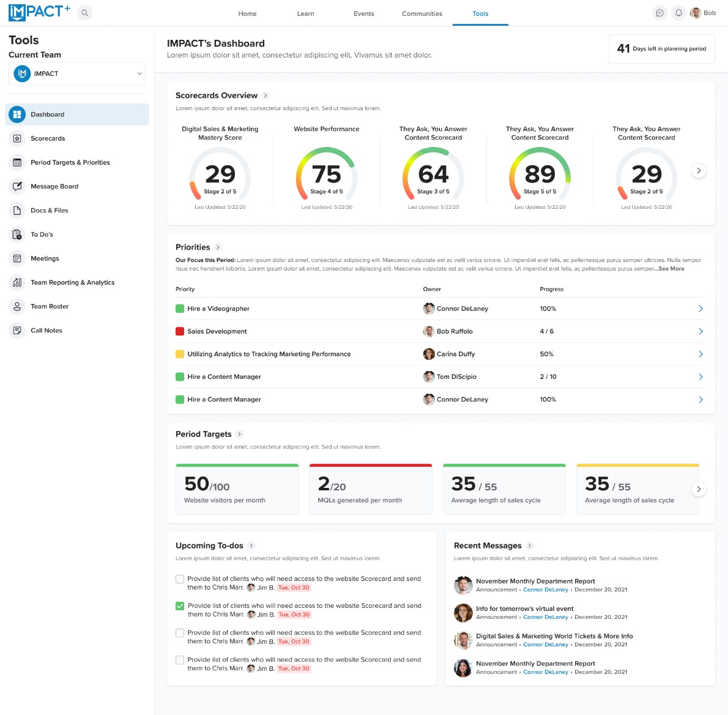Click the Meetings calendar icon
Screen dimensions: 728x715
(17, 258)
